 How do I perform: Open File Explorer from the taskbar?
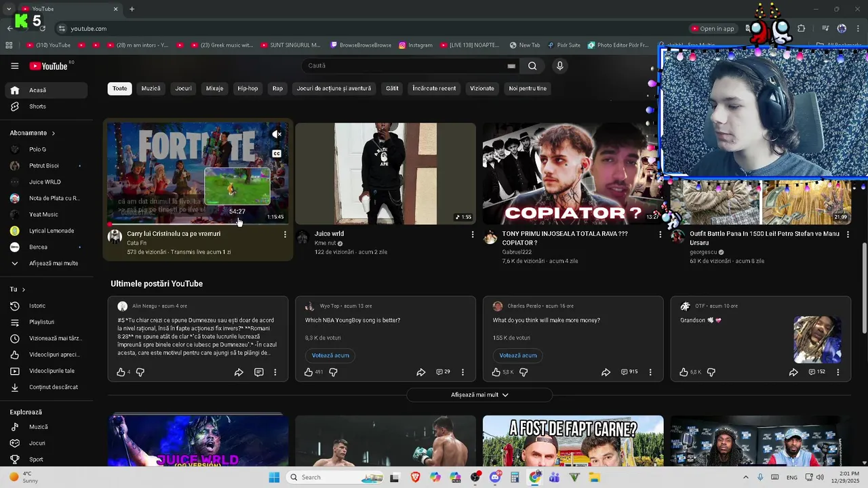595,477
